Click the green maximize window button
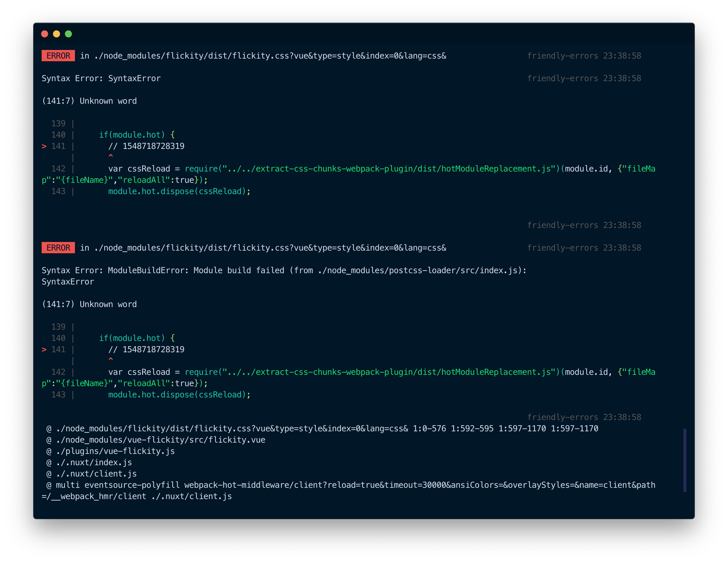This screenshot has height=563, width=728. [x=68, y=34]
